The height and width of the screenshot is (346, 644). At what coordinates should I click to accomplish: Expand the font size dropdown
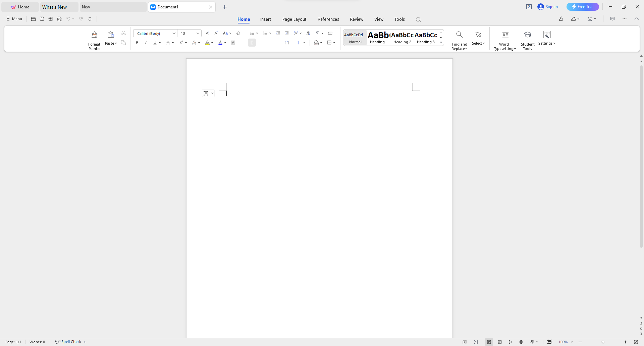pos(198,33)
